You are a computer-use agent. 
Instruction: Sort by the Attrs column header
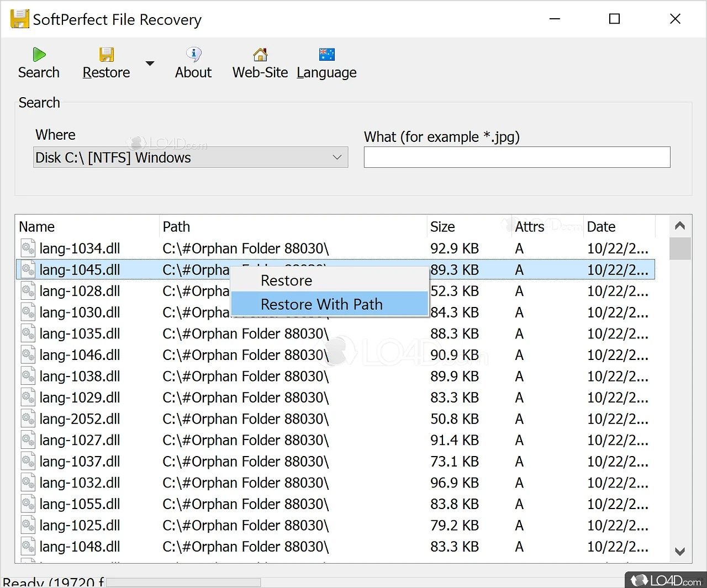point(547,226)
